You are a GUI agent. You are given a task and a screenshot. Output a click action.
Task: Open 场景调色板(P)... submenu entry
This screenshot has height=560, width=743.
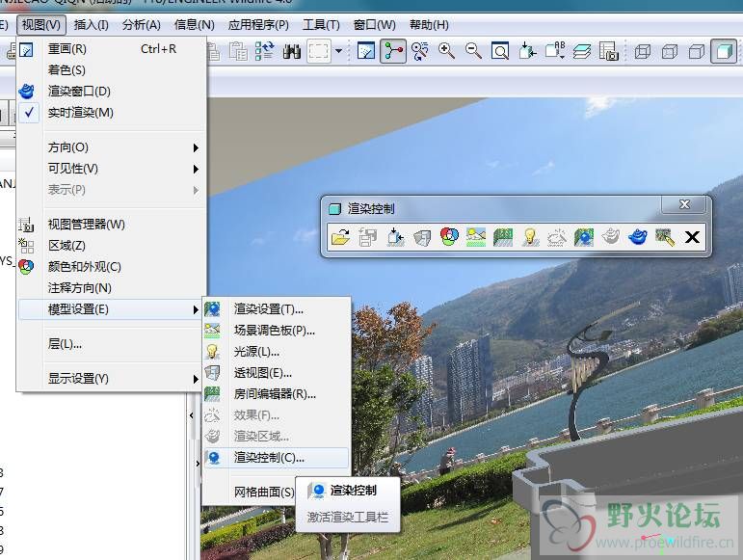277,331
